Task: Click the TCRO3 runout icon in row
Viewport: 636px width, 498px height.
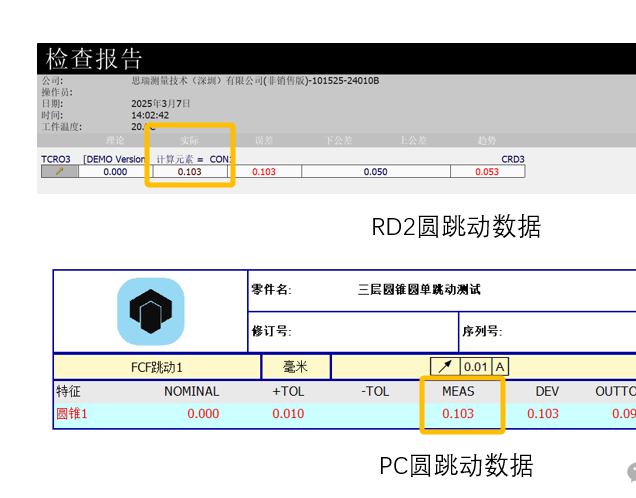Action: coord(59,172)
